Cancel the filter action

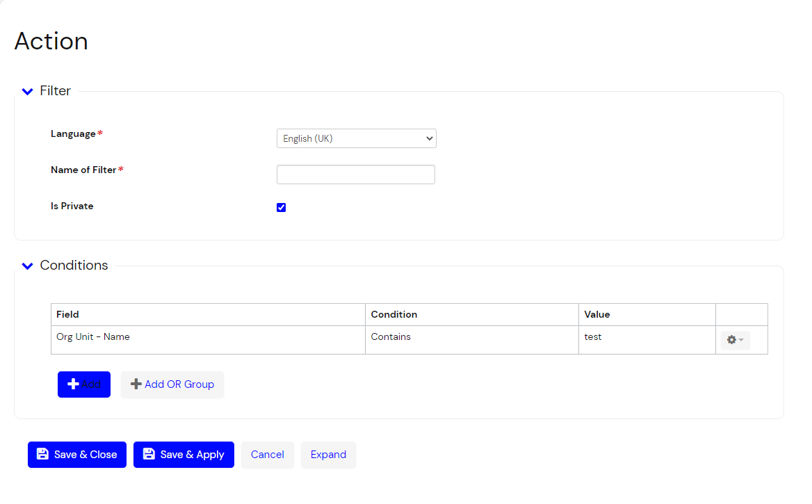(x=268, y=455)
